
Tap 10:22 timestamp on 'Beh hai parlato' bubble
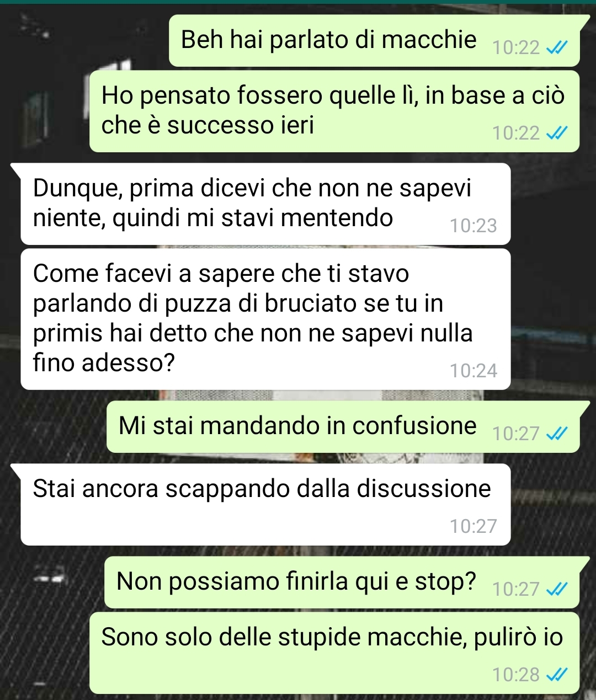click(x=515, y=48)
